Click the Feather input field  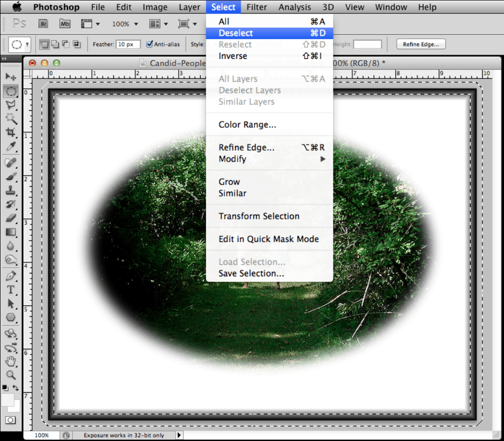pyautogui.click(x=128, y=44)
